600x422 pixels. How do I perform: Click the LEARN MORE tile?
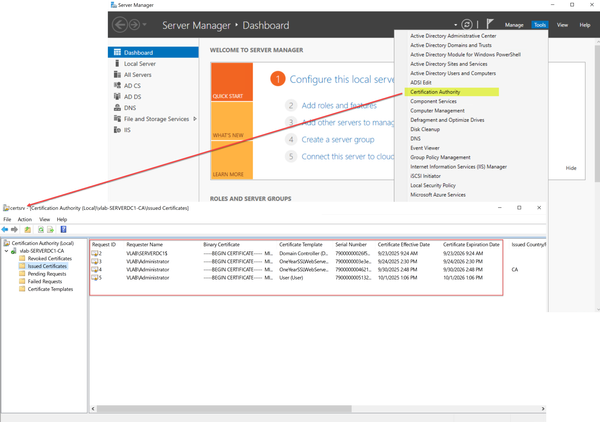[x=232, y=160]
